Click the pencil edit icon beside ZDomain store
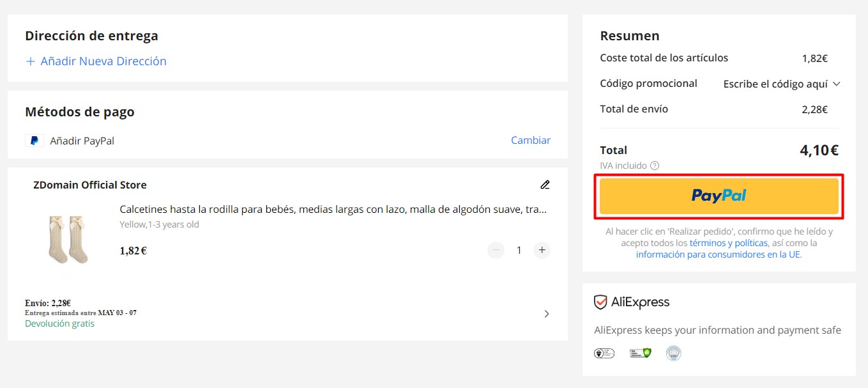 545,185
